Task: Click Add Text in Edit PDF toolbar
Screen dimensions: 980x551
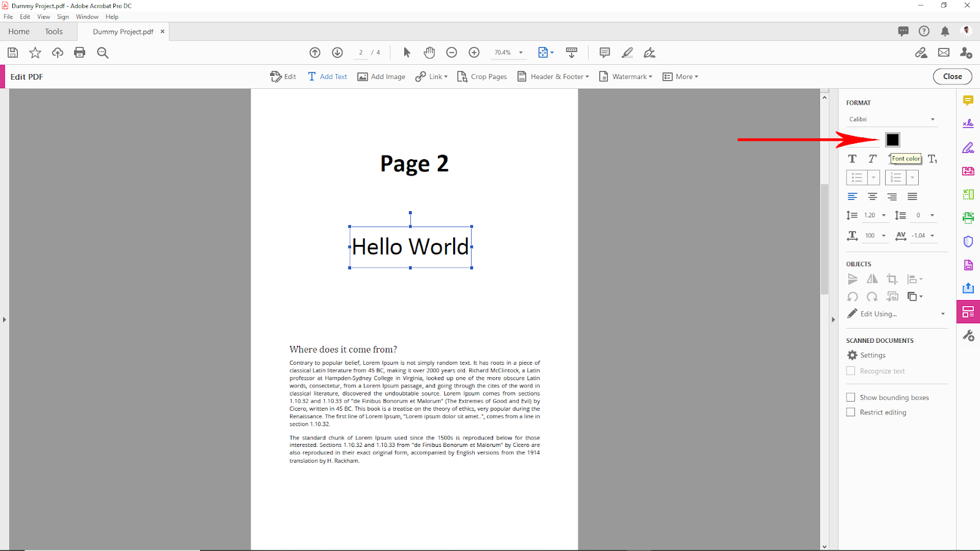Action: point(327,77)
